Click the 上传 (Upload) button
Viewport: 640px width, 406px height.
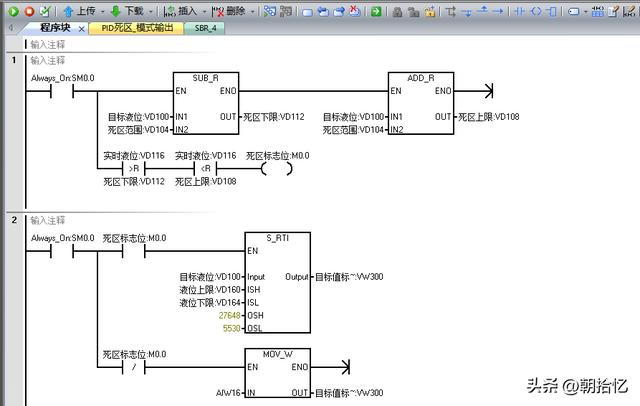coord(80,11)
